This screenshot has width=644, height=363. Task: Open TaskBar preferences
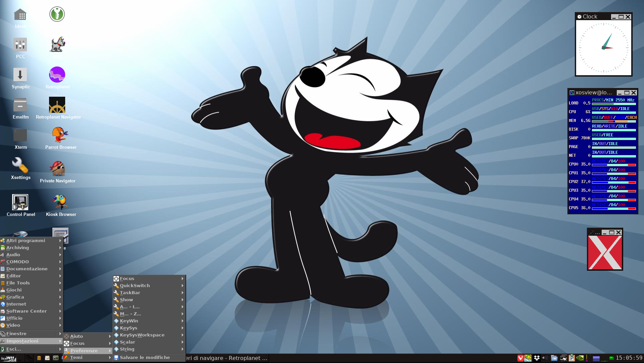click(149, 292)
